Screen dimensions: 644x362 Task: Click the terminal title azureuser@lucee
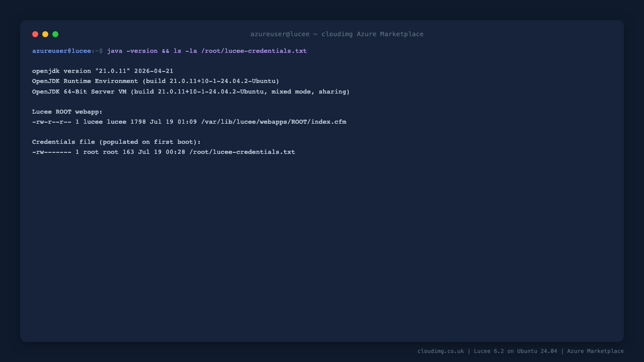pyautogui.click(x=337, y=34)
